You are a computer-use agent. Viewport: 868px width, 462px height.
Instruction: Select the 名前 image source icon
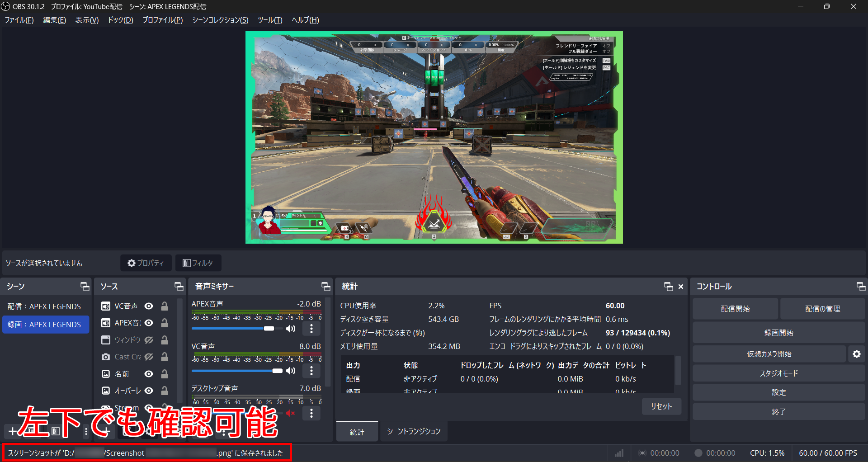(x=106, y=374)
